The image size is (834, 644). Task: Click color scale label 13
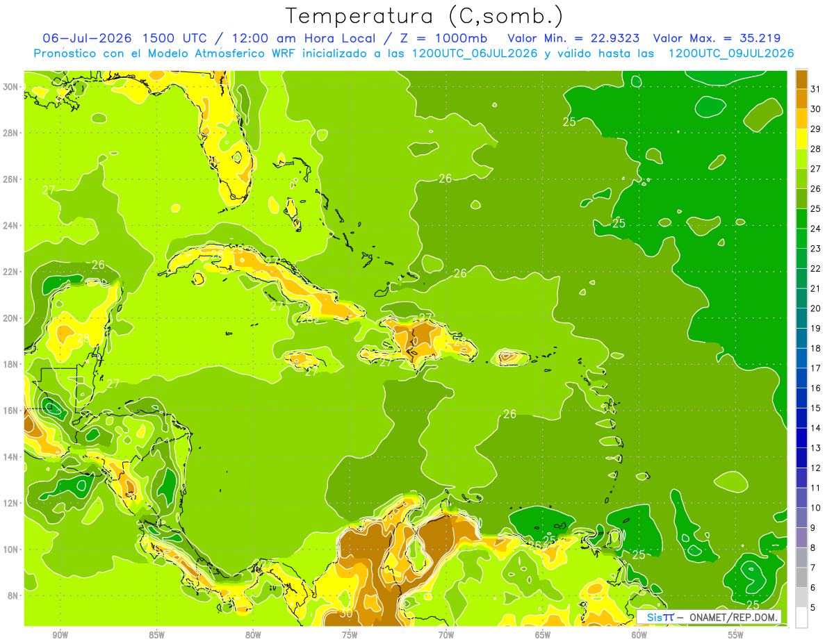(816, 448)
